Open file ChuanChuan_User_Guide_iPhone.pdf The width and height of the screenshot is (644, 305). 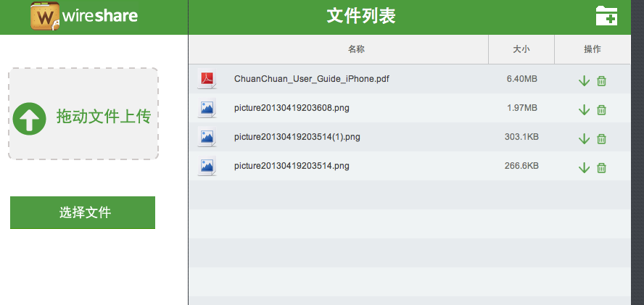click(312, 79)
